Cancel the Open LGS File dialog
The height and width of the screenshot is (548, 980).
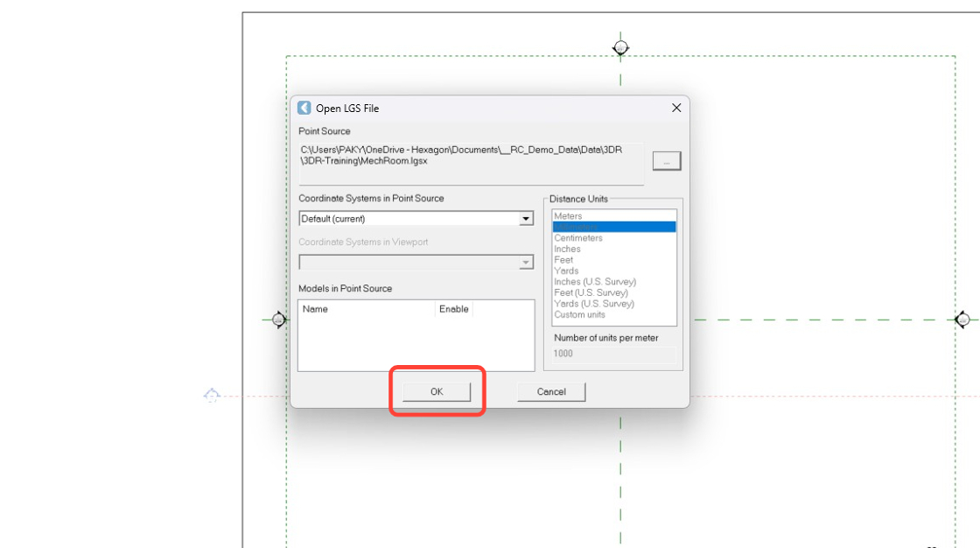tap(551, 391)
